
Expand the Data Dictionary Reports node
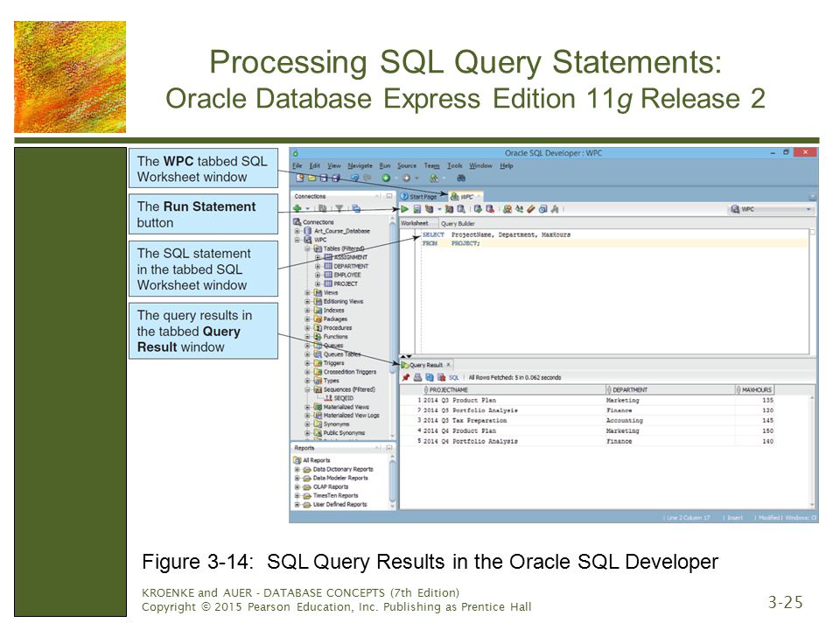point(297,469)
